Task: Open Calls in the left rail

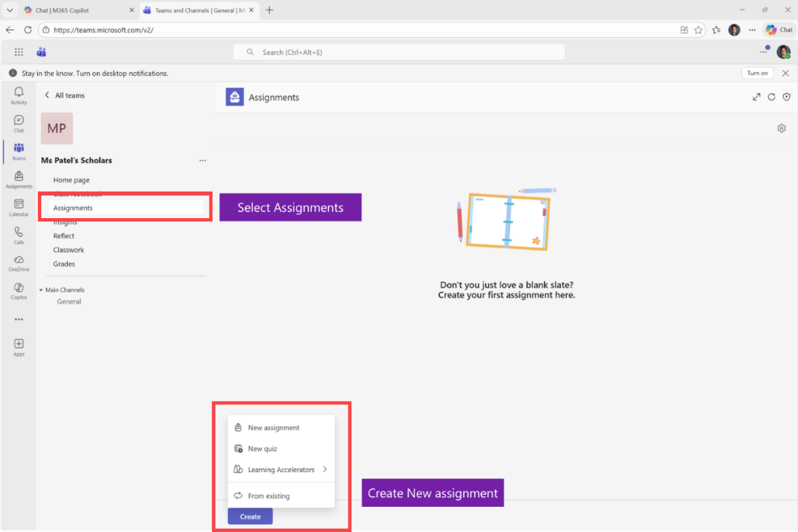Action: tap(19, 235)
